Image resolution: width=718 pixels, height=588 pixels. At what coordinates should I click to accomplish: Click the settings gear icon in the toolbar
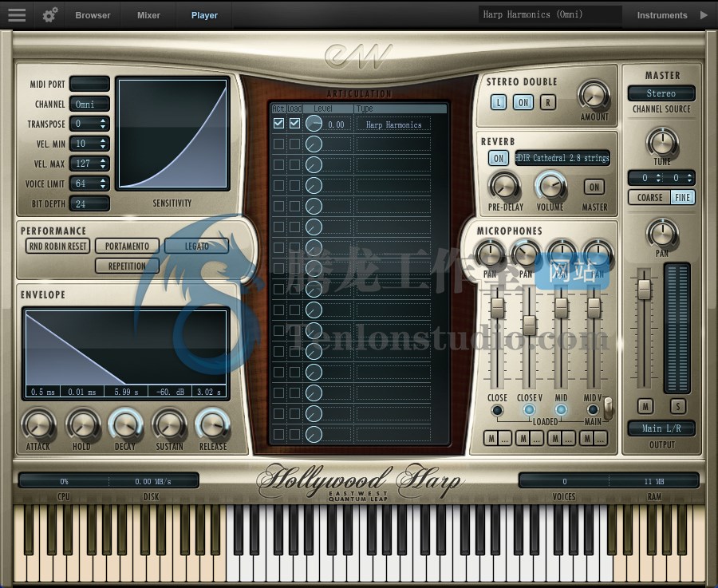48,14
